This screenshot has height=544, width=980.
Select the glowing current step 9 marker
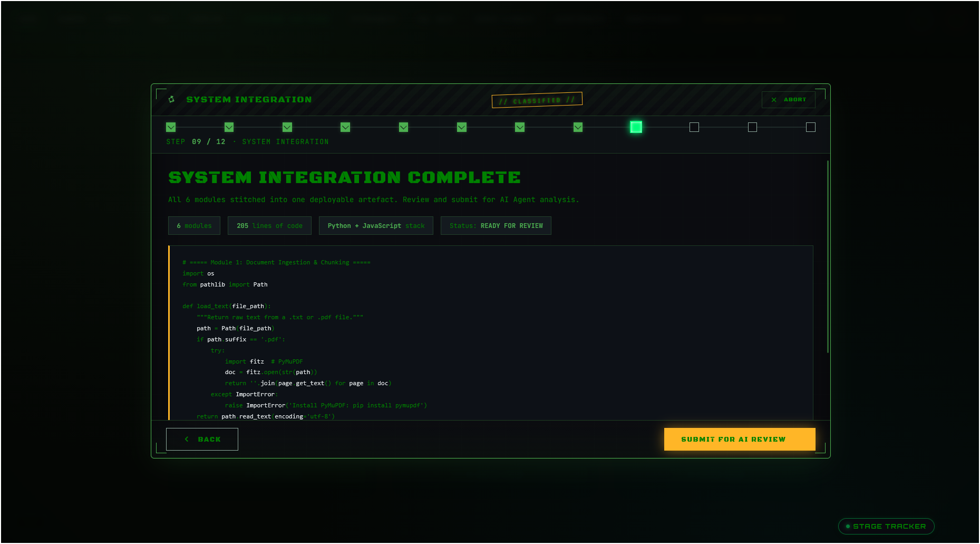pos(636,127)
